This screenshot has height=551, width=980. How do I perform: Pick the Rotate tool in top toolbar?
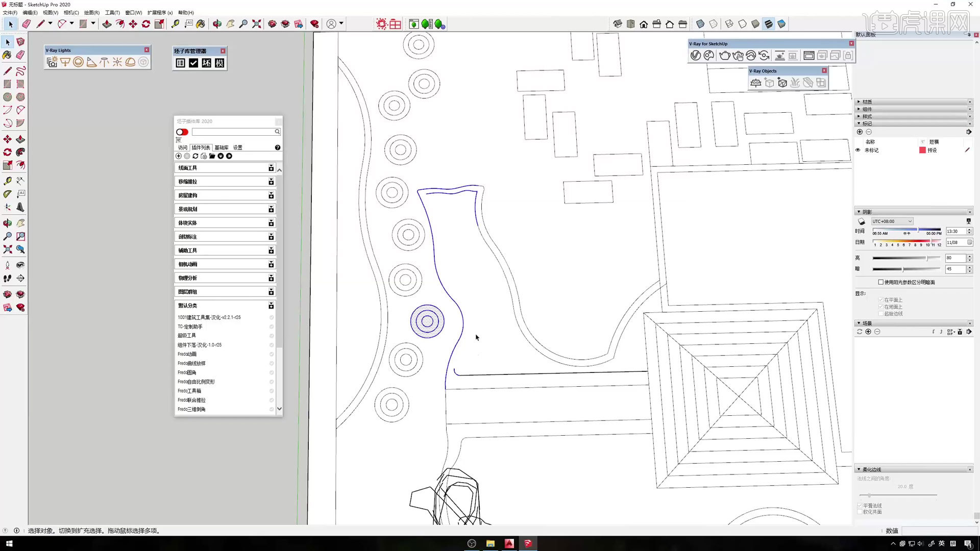click(x=146, y=24)
